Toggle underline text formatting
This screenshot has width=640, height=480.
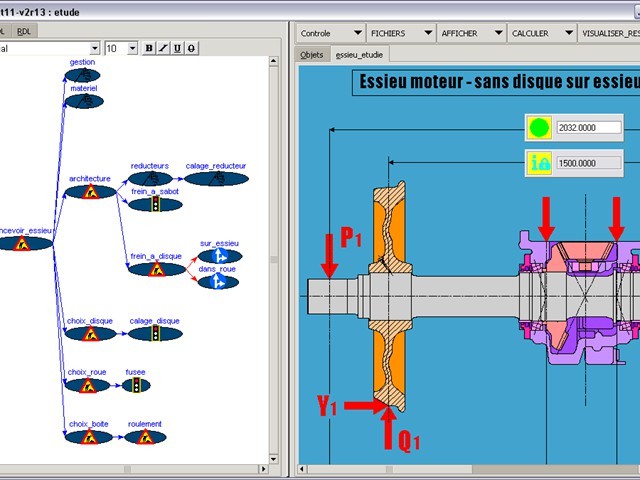pos(177,48)
